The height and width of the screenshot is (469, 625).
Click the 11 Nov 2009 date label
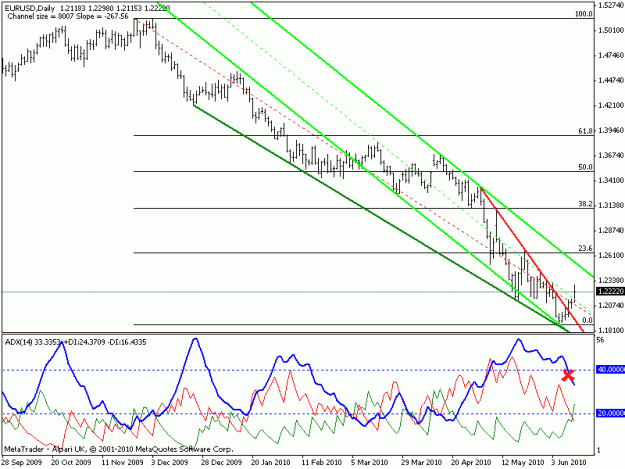point(122,462)
